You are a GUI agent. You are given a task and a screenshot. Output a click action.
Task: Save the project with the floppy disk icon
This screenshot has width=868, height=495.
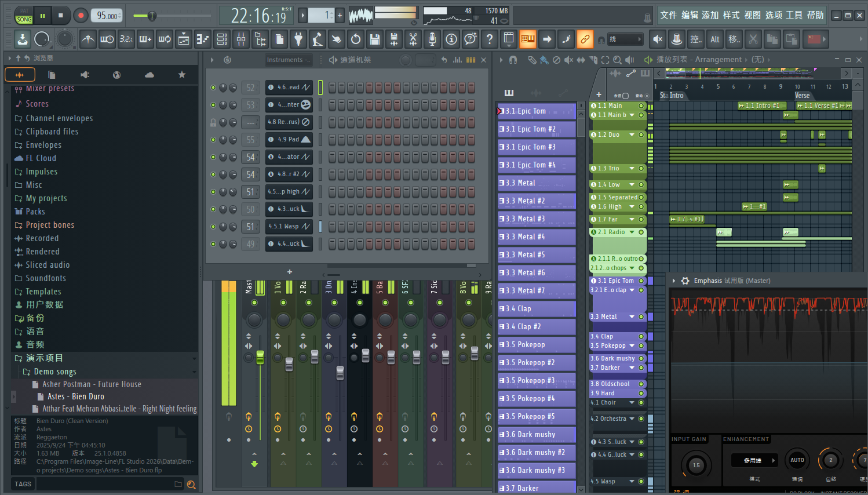375,39
